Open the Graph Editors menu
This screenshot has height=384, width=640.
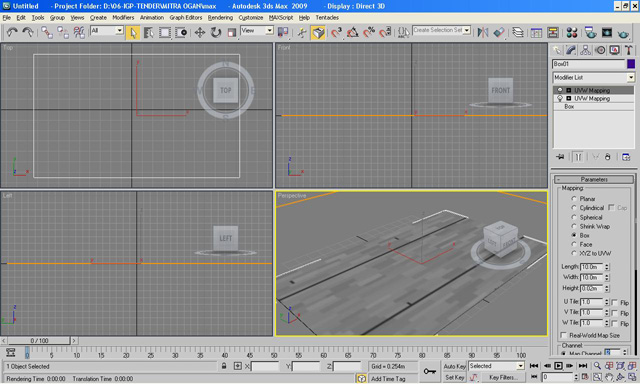click(x=186, y=18)
